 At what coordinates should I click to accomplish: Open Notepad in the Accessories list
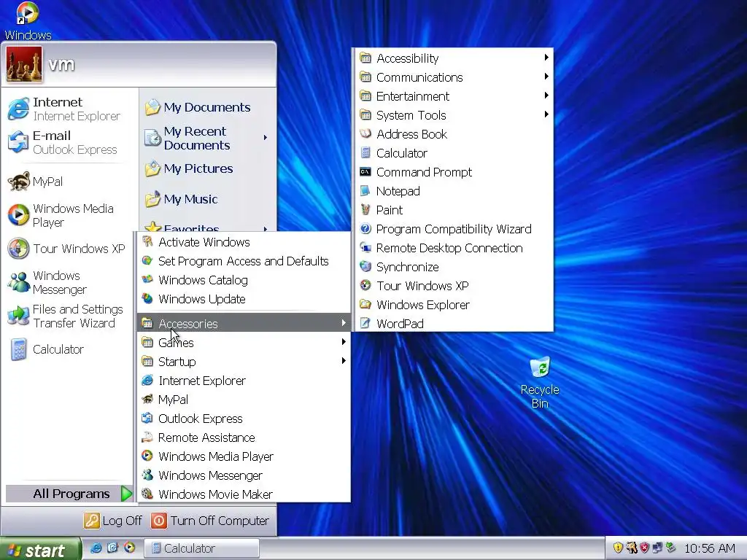(454, 192)
